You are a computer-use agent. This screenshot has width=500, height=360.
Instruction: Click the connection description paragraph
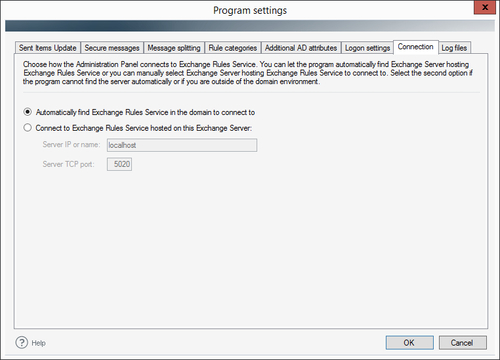coord(248,73)
